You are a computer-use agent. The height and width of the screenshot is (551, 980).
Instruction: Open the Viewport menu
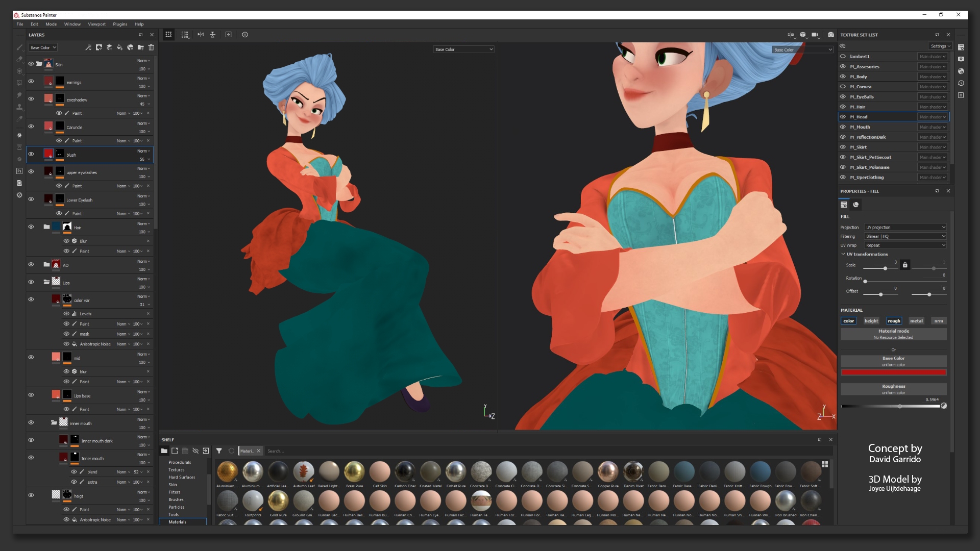pos(96,24)
